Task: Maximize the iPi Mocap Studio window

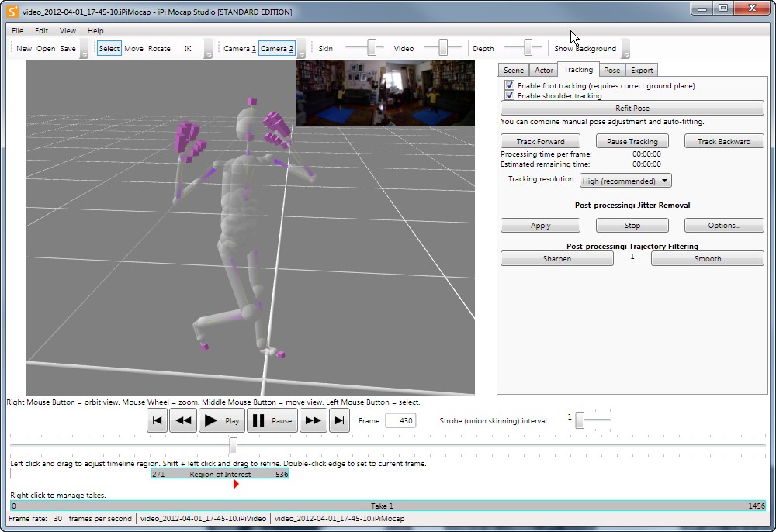Action: [723, 8]
